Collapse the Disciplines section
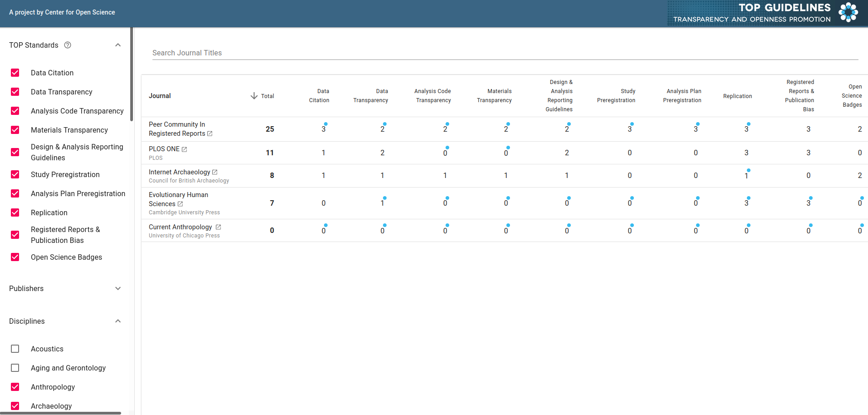 [118, 321]
